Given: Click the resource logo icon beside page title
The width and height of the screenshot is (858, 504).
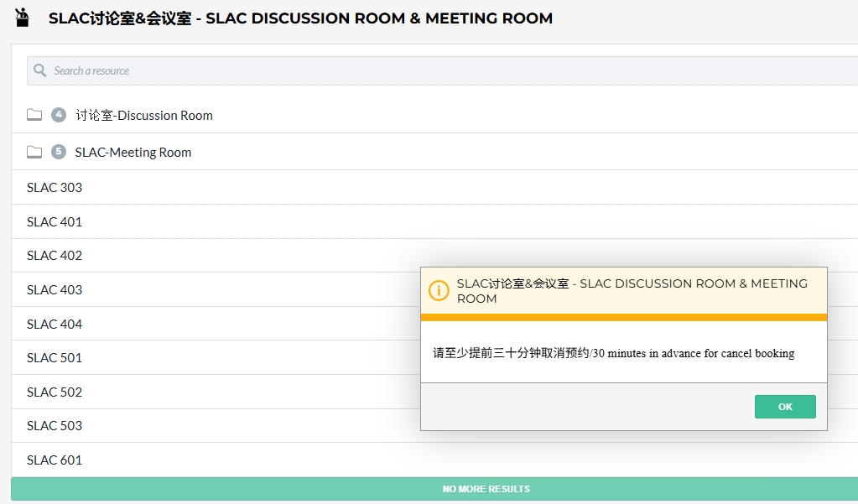Looking at the screenshot, I should point(22,18).
